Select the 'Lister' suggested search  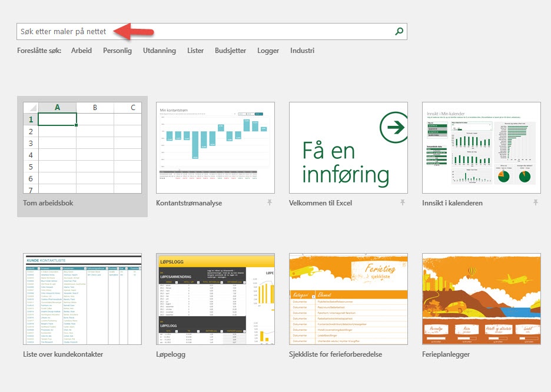tap(195, 51)
